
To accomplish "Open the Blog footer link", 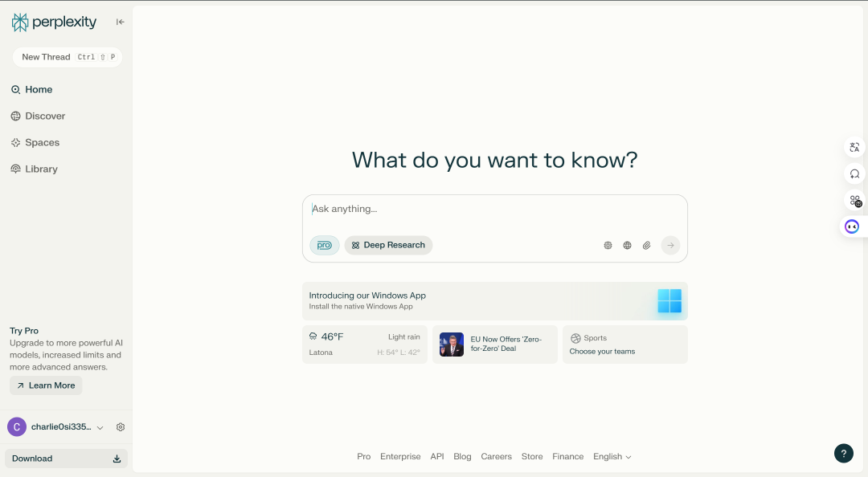I will pyautogui.click(x=462, y=457).
